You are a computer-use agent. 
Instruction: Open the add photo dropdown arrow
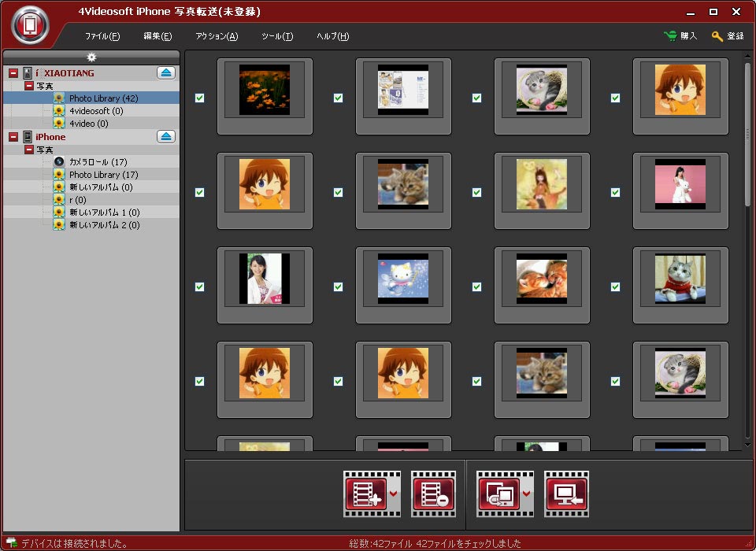point(393,494)
